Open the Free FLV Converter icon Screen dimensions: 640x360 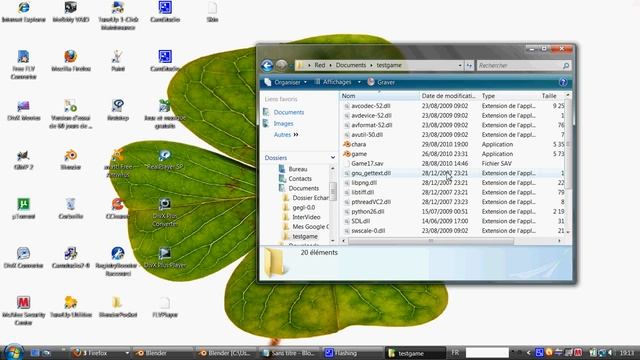point(23,64)
